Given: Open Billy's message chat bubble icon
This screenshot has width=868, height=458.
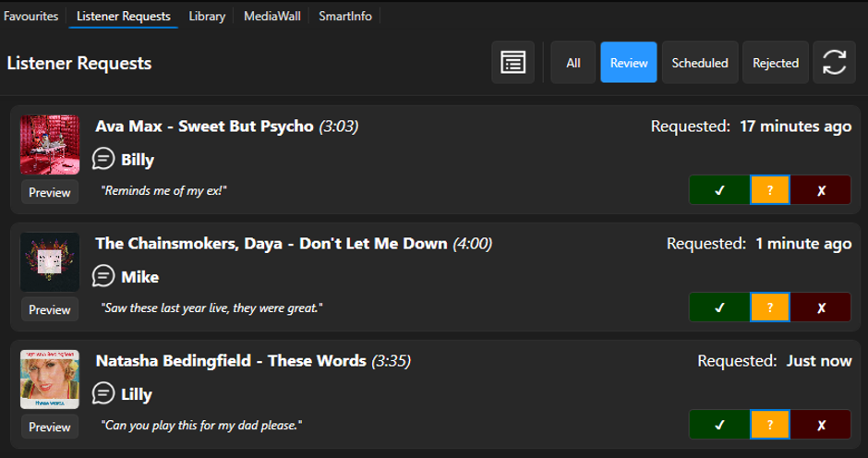Looking at the screenshot, I should click(x=103, y=159).
